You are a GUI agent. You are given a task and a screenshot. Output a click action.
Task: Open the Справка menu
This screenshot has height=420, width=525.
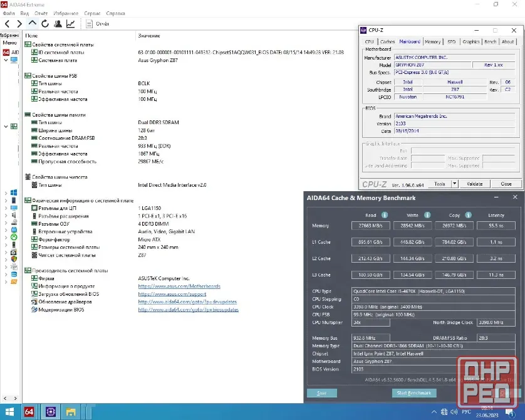pos(115,13)
